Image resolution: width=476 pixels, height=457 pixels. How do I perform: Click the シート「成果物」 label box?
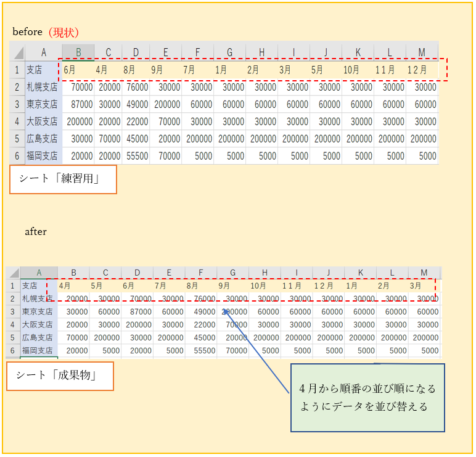pyautogui.click(x=60, y=375)
